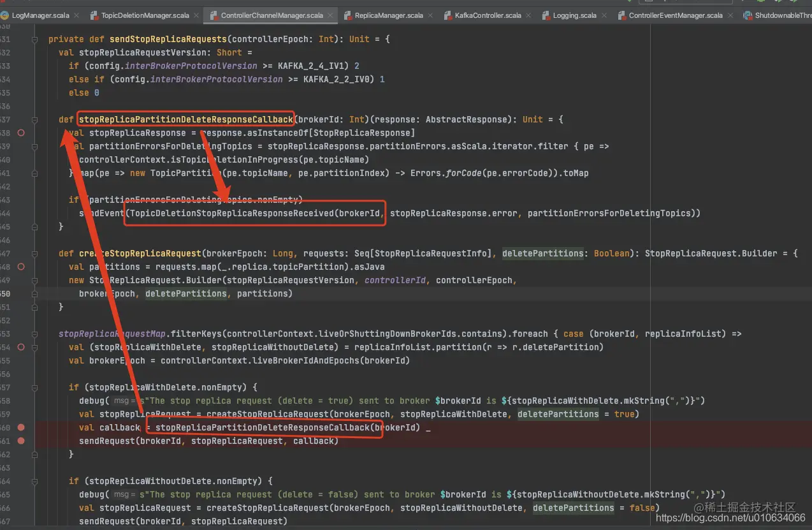Close the ReplicaManager.scala tab
Viewport: 812px width, 530px height.
click(x=430, y=15)
